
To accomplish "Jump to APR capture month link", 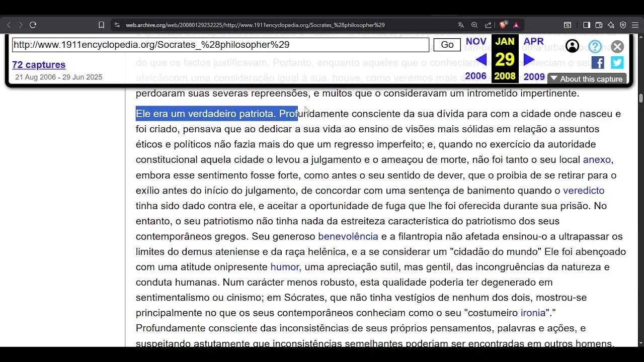I will click(x=533, y=42).
